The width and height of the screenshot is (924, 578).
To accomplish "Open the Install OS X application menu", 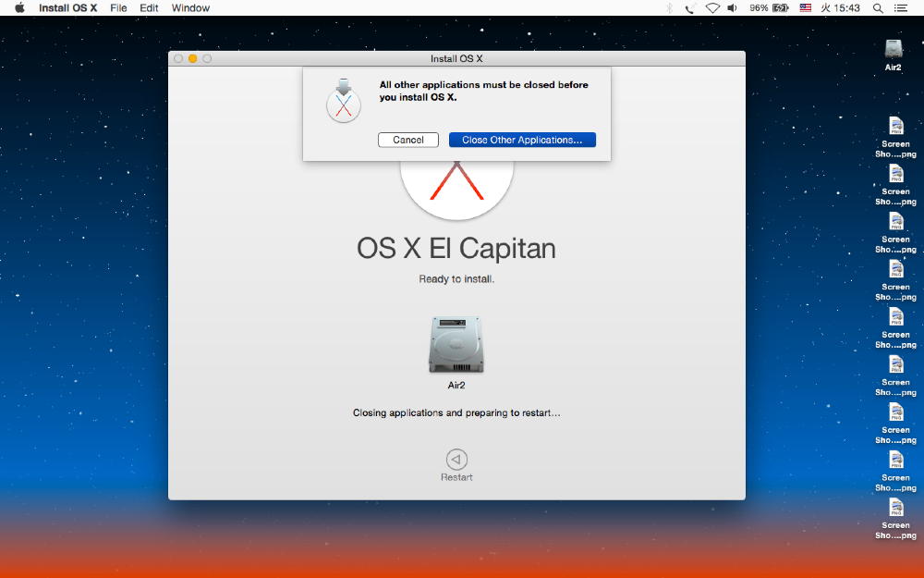I will 67,7.
